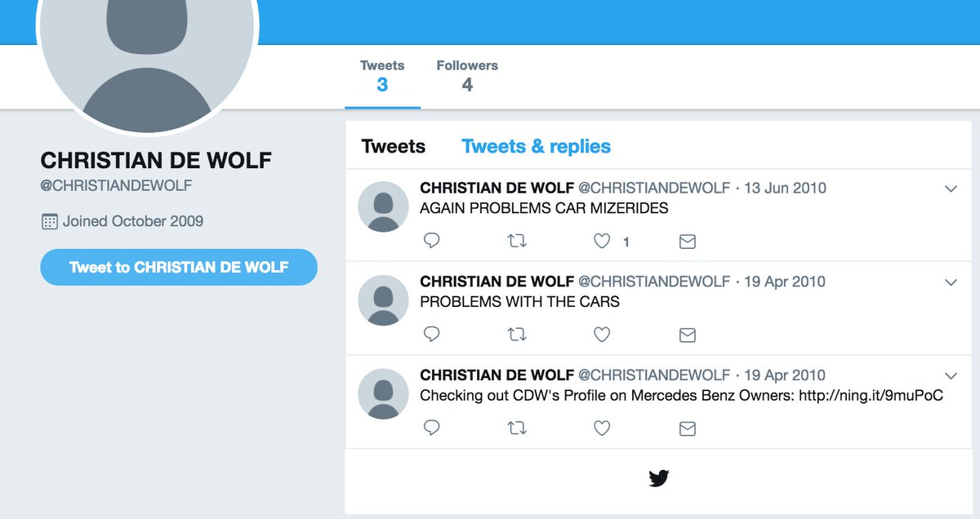Open the chevron menu on the Mercedes Benz tweet
The image size is (980, 519).
pyautogui.click(x=951, y=375)
